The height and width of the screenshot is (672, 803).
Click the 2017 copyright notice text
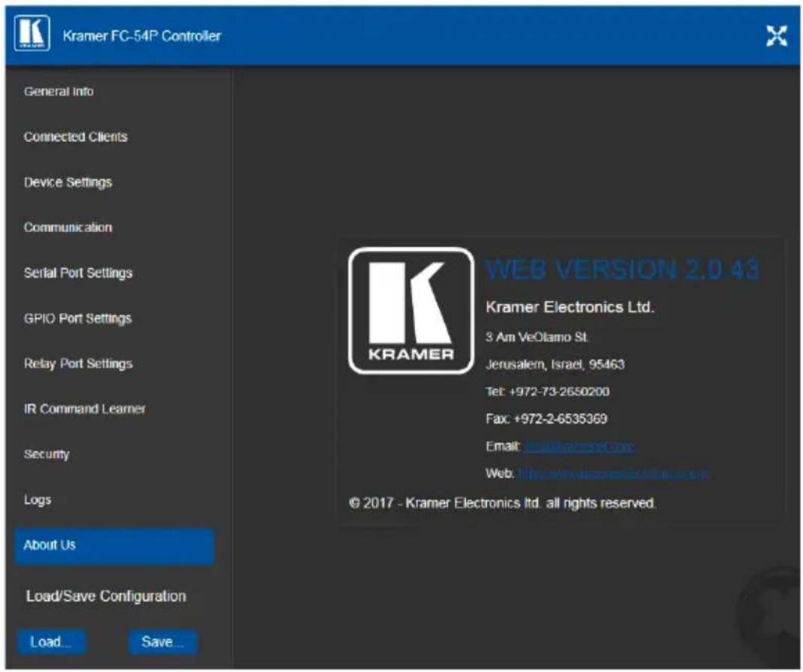tap(502, 503)
